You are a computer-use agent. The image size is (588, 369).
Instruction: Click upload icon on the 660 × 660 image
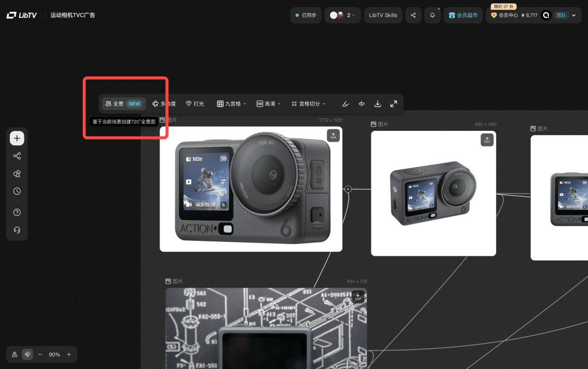pos(487,140)
